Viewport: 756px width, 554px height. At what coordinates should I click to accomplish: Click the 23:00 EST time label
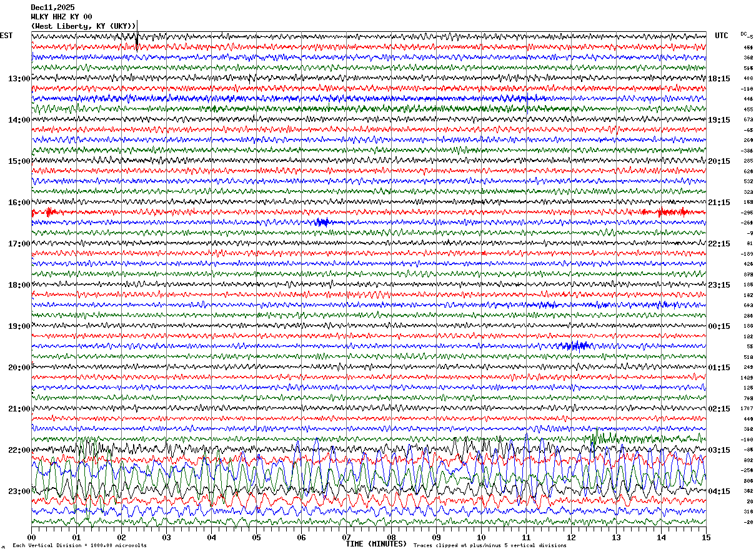[x=19, y=491]
